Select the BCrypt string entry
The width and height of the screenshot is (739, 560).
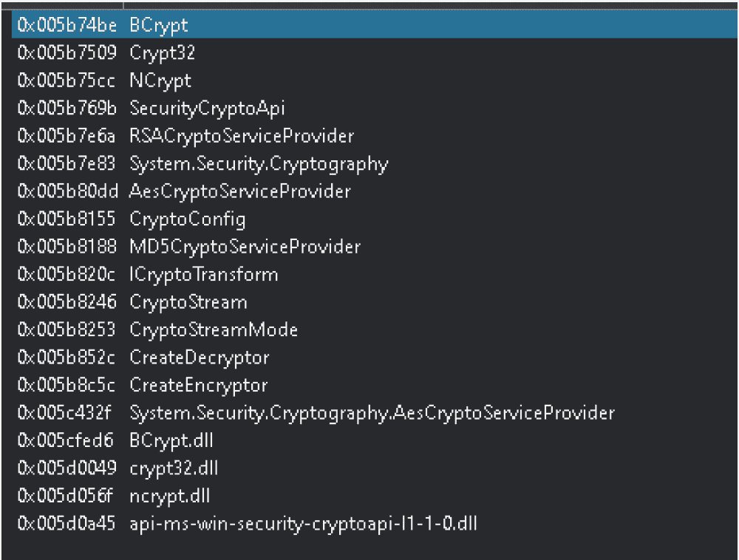(x=159, y=25)
